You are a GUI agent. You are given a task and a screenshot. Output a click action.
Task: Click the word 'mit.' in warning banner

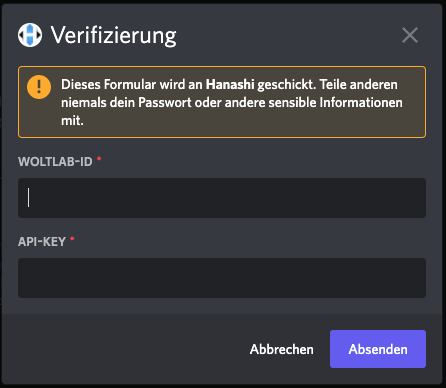pos(72,120)
